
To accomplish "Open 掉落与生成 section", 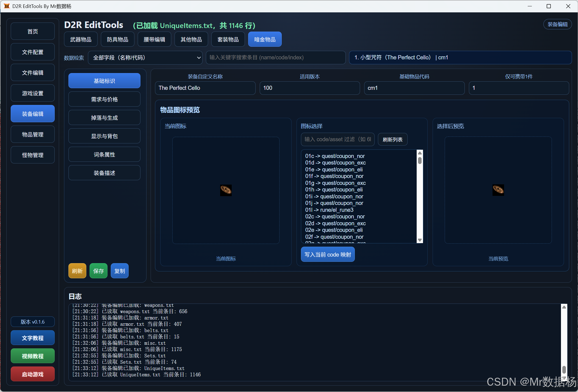I will pos(104,118).
